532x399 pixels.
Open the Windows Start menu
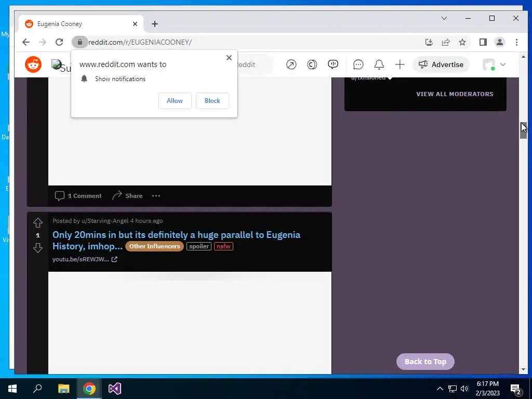pos(12,389)
